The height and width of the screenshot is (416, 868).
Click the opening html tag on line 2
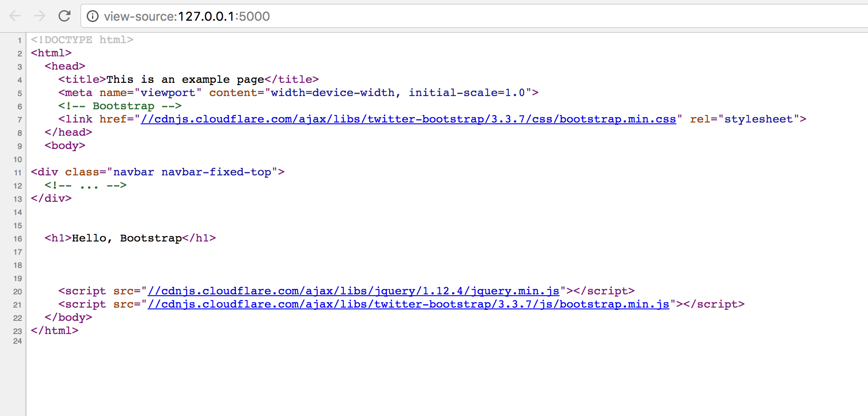[51, 53]
